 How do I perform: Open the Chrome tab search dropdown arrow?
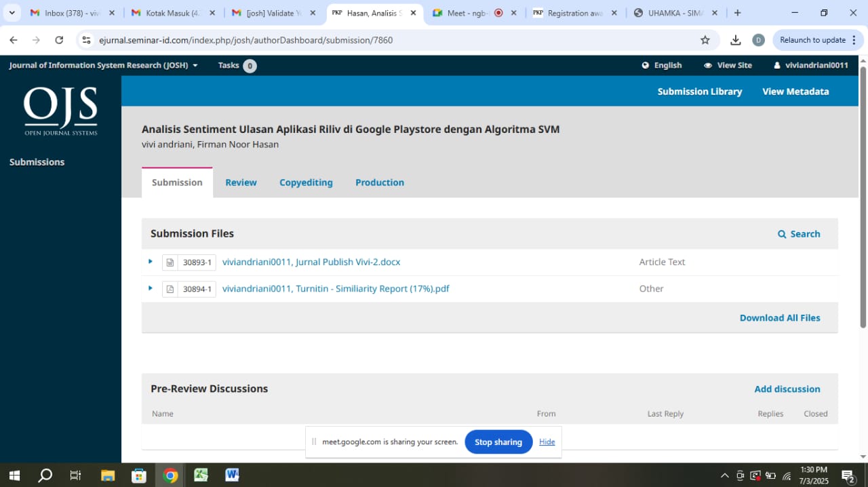(x=12, y=13)
